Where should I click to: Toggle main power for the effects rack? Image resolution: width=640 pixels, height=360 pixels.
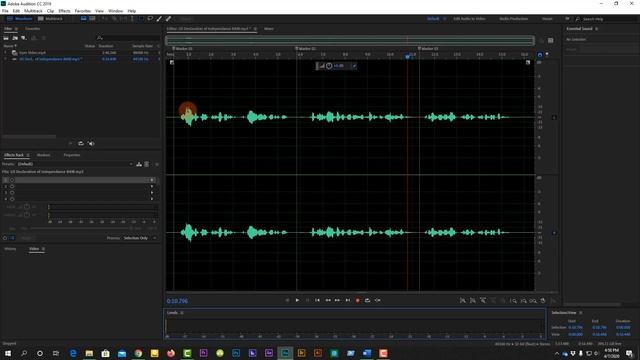pos(5,238)
